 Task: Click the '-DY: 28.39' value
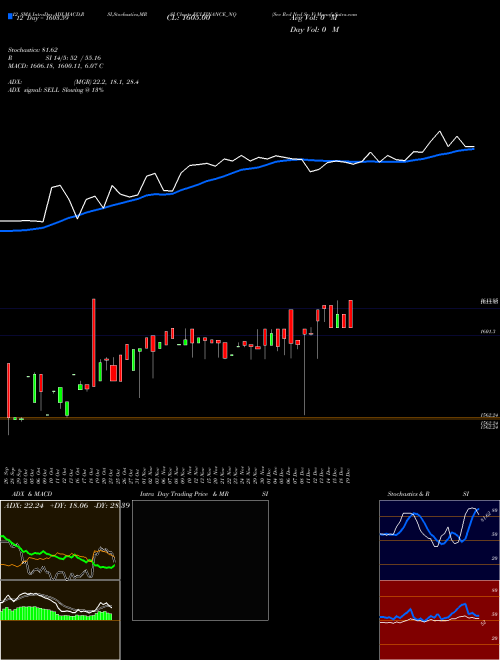111,505
